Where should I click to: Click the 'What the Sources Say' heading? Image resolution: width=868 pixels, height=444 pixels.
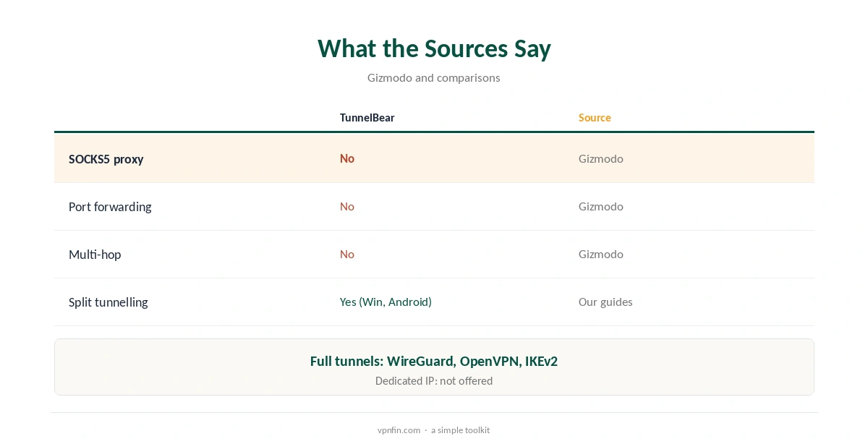tap(434, 48)
